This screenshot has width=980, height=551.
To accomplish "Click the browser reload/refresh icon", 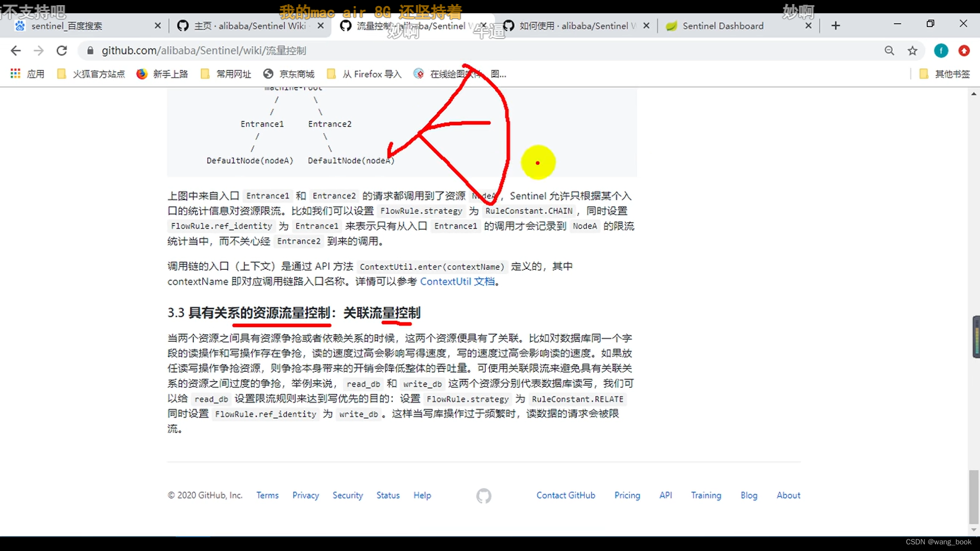I will pos(61,51).
